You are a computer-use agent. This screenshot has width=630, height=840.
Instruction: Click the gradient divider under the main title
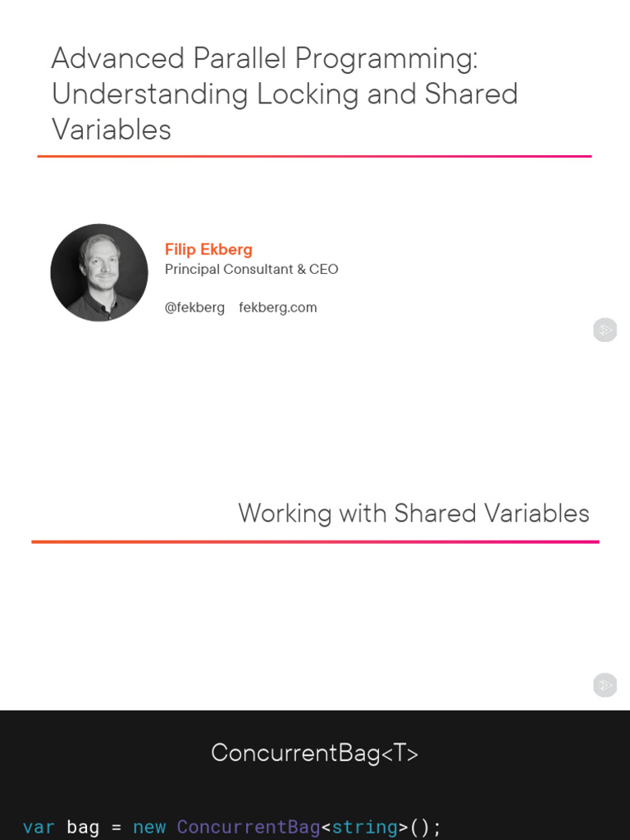[314, 156]
